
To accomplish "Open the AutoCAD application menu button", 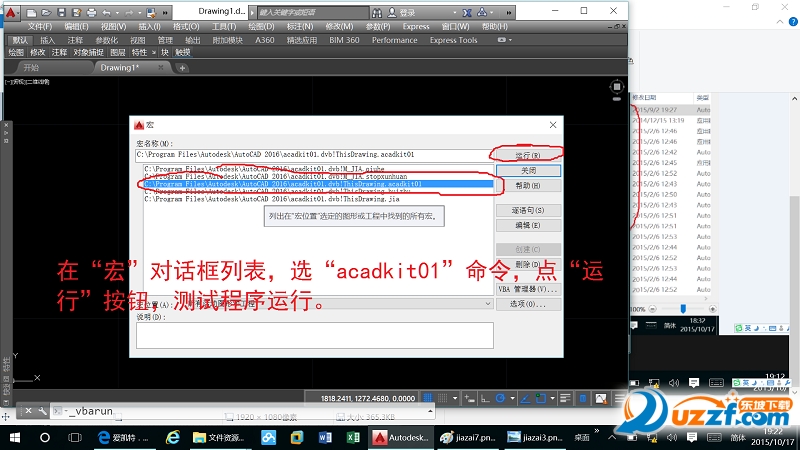I will point(11,12).
